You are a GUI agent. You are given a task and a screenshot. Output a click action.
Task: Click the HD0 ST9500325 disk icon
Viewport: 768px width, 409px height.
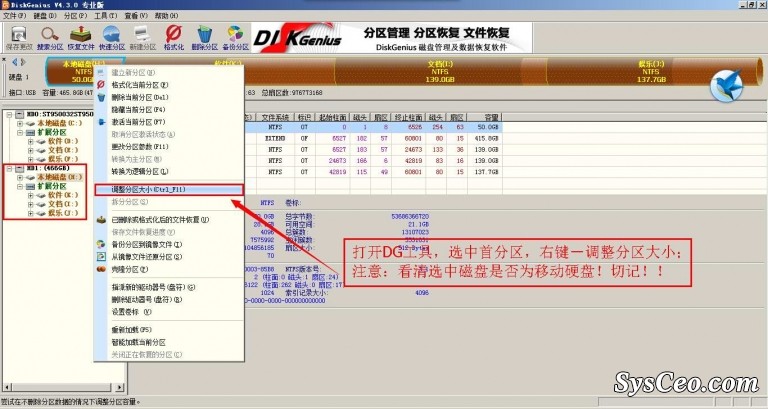click(x=20, y=114)
